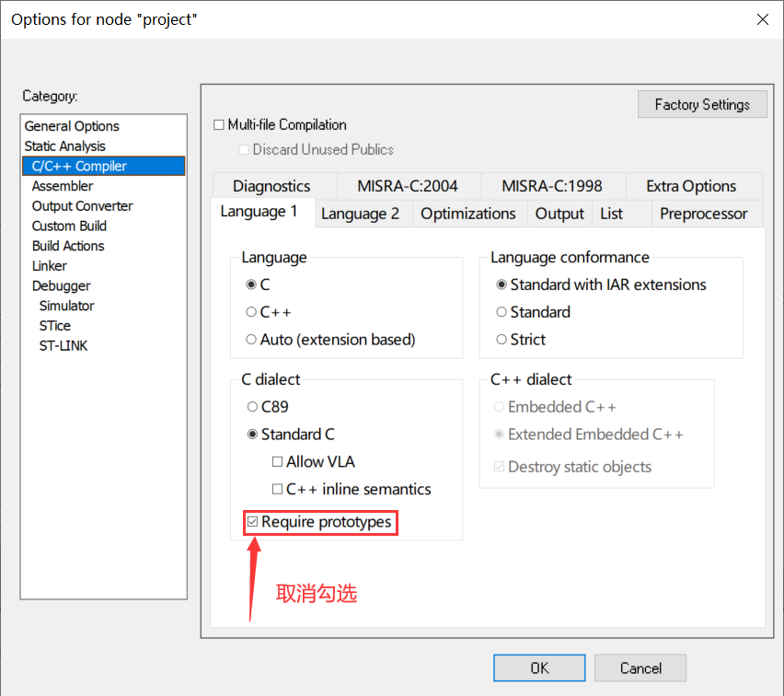This screenshot has width=784, height=696.
Task: View the Language 2 tab
Action: coord(362,213)
